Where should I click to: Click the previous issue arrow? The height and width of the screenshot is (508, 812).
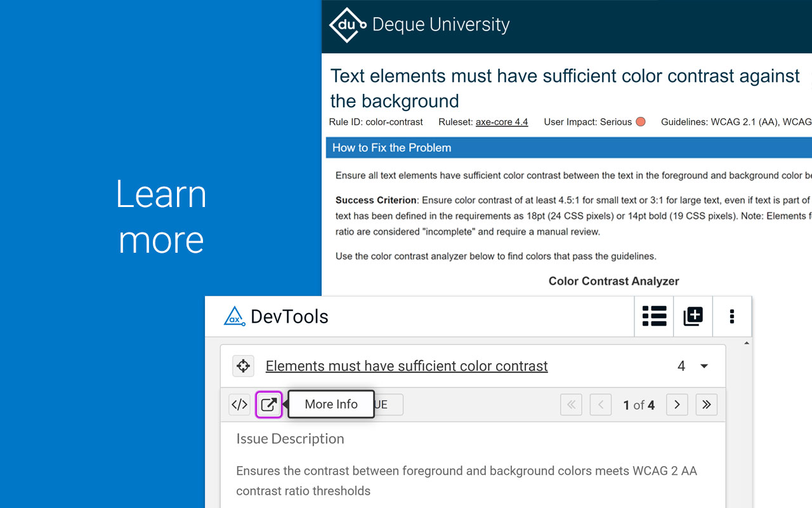(601, 404)
